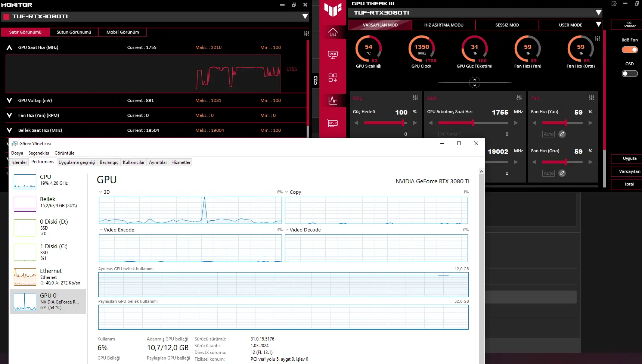The image size is (642, 364).
Task: Open GPU Tweak home page icon
Action: pyautogui.click(x=333, y=32)
